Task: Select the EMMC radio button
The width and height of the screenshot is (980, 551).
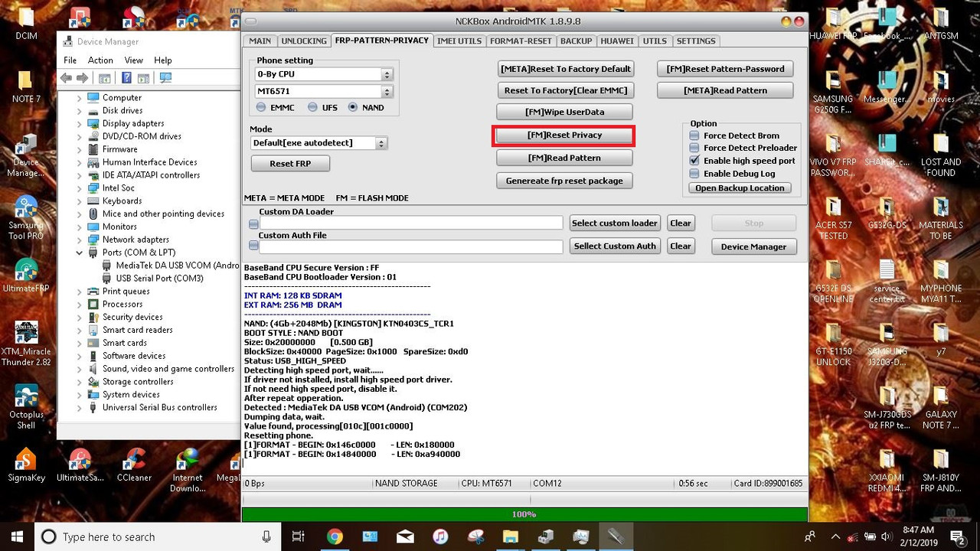Action: pyautogui.click(x=262, y=108)
